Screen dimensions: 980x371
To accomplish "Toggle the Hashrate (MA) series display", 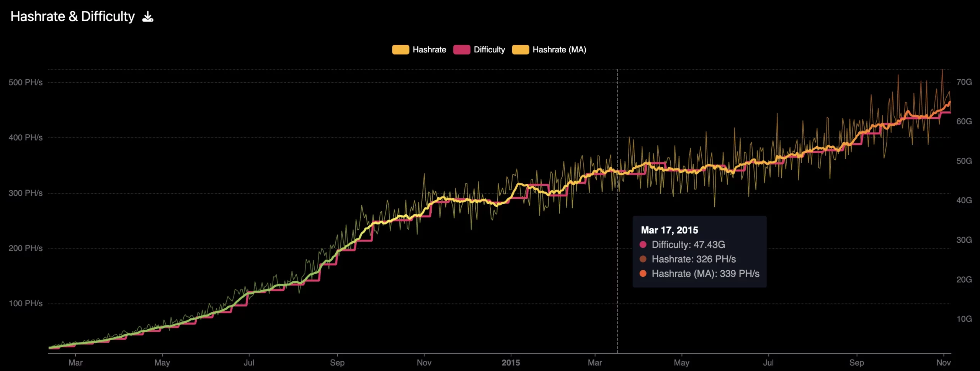I will (x=559, y=49).
